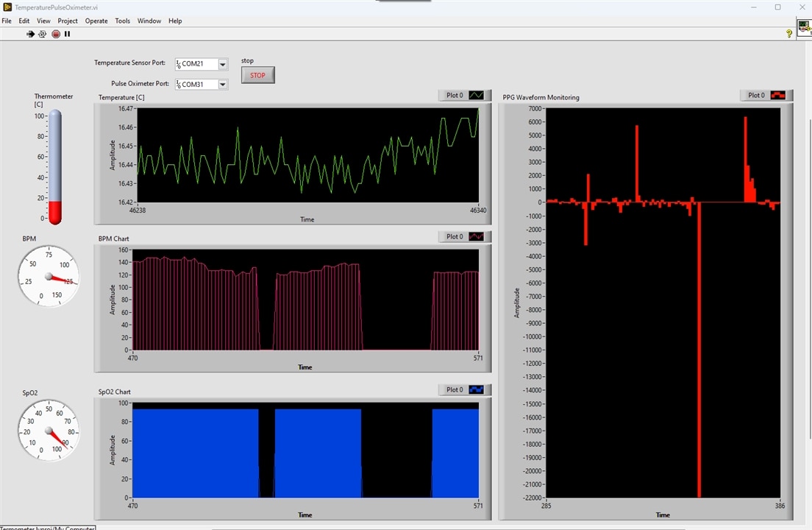Click PPG chart y-axis minimum -22000

click(x=532, y=498)
